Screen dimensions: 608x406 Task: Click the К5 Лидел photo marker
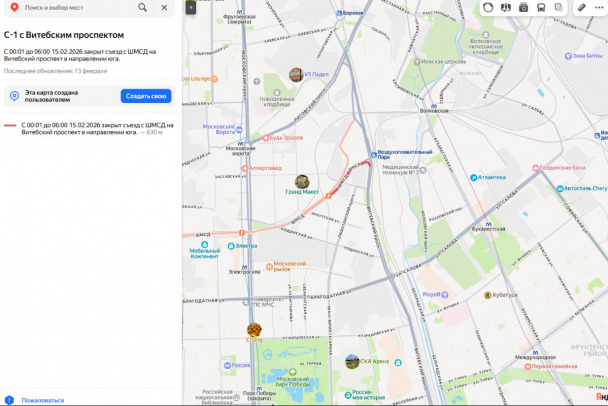(x=296, y=74)
